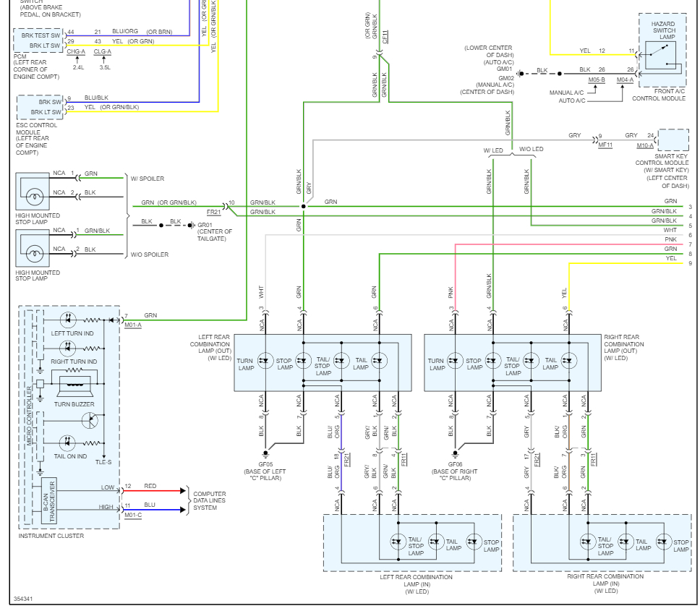Image resolution: width=700 pixels, height=611 pixels.
Task: Click the TLE-S label
Action: [103, 462]
